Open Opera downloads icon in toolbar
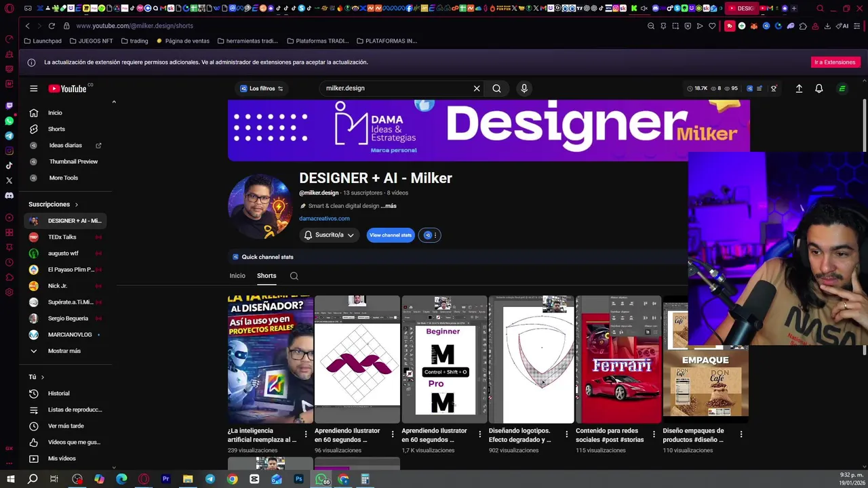The image size is (868, 488). coord(827,26)
